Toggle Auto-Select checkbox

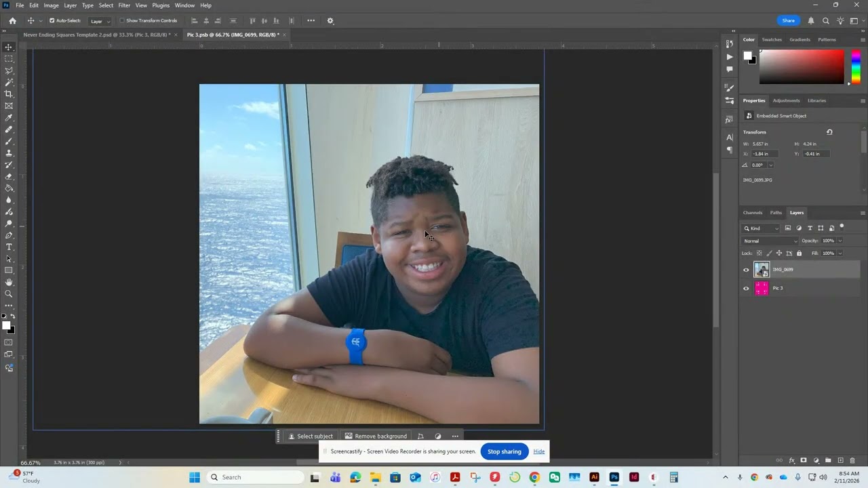pyautogui.click(x=52, y=20)
